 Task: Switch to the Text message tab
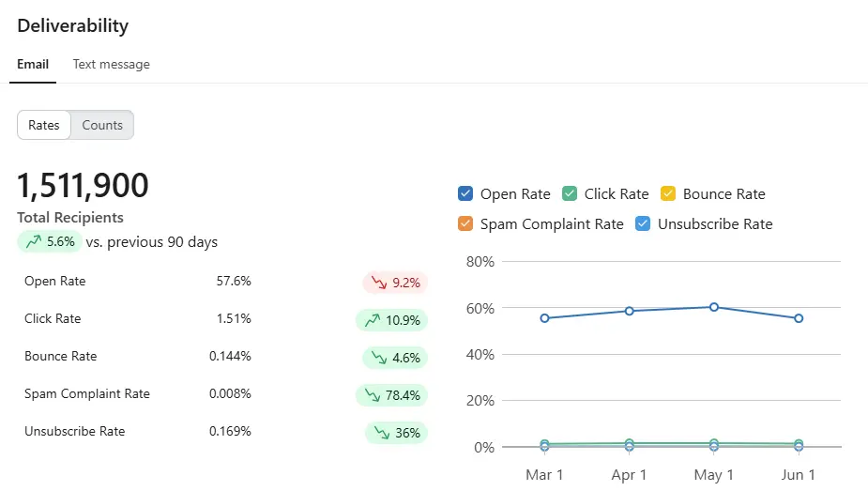112,64
